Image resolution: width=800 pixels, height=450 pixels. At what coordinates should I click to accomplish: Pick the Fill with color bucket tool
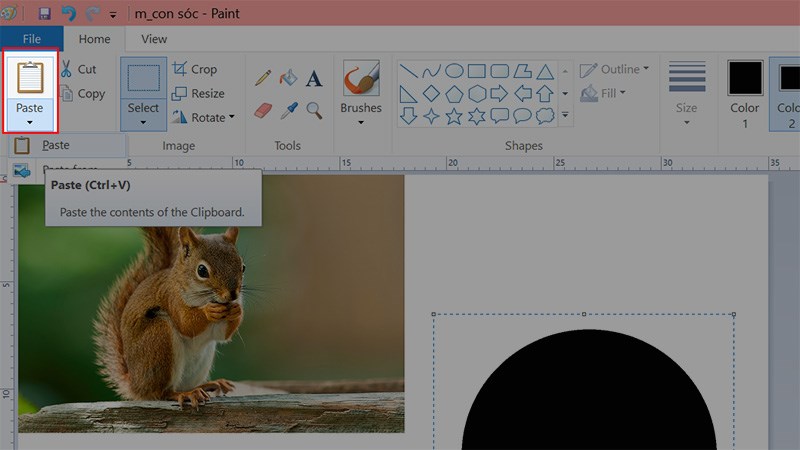(289, 78)
